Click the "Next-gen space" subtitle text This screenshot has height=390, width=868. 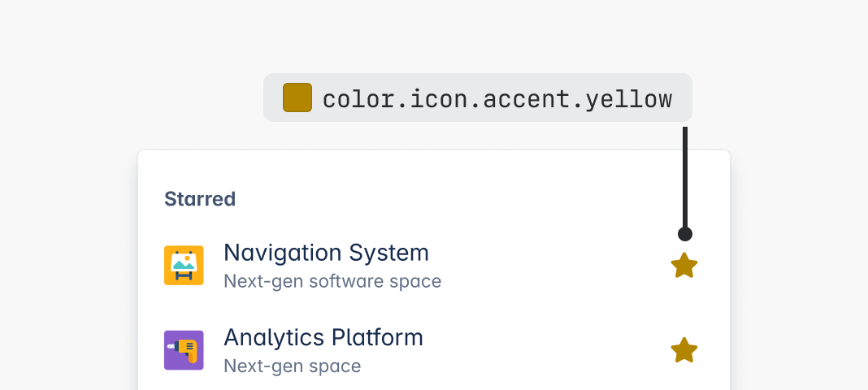click(x=292, y=366)
